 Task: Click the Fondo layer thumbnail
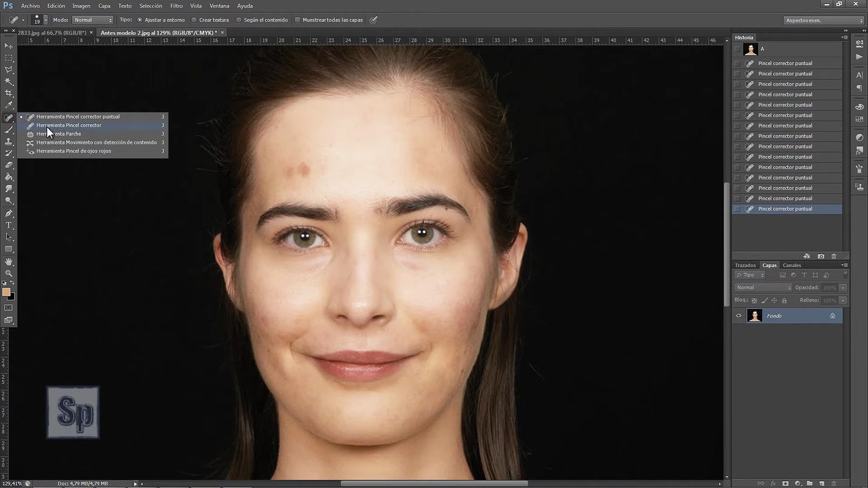point(754,316)
